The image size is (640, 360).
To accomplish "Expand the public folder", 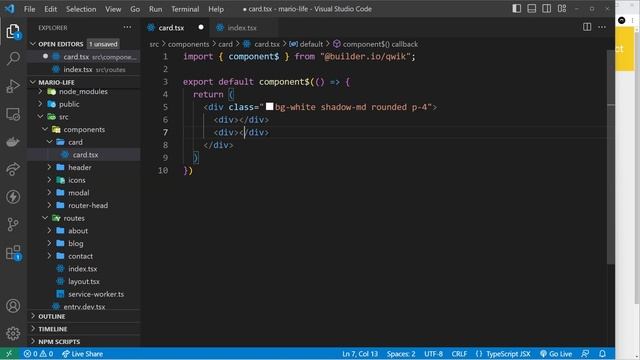I will pyautogui.click(x=40, y=104).
